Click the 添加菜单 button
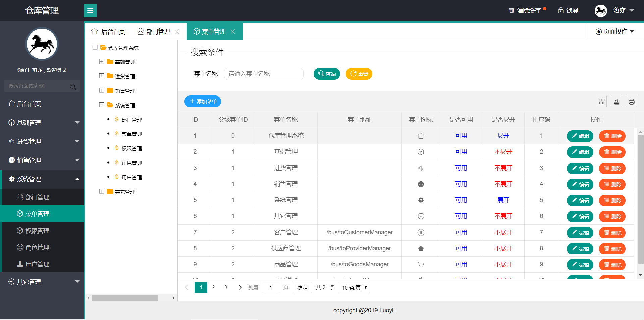 point(202,101)
